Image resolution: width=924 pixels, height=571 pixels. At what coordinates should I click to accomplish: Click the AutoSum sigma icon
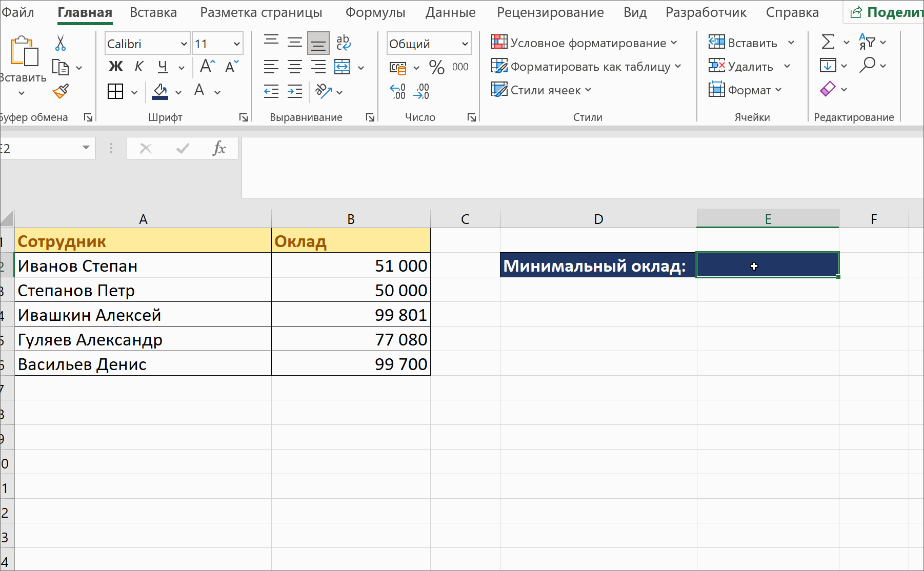(828, 42)
